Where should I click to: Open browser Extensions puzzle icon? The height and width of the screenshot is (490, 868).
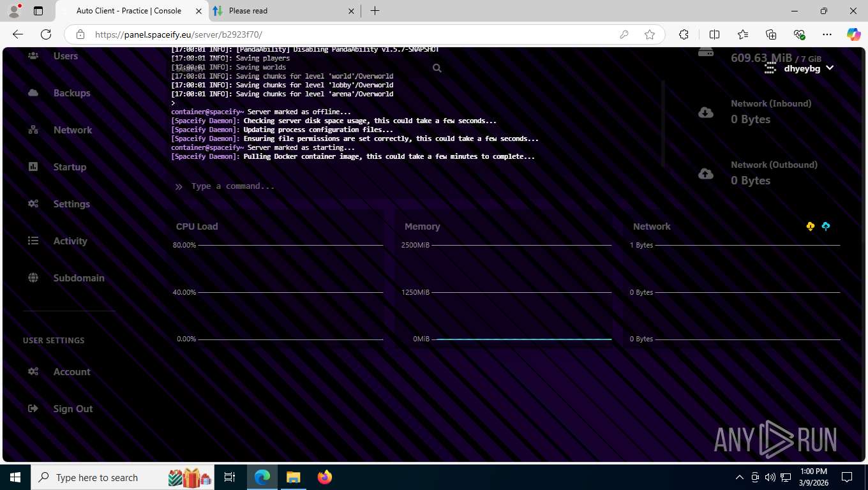coord(684,34)
